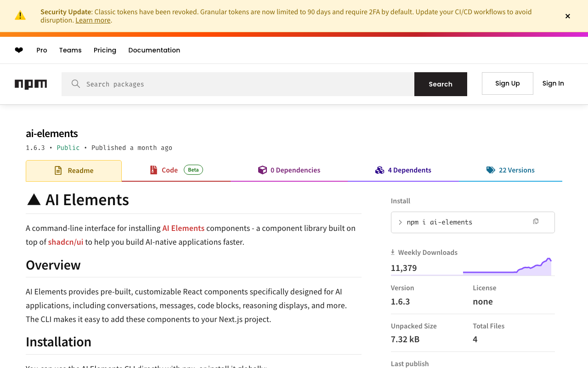Open the Documentation menu item
The height and width of the screenshot is (368, 588).
[154, 50]
